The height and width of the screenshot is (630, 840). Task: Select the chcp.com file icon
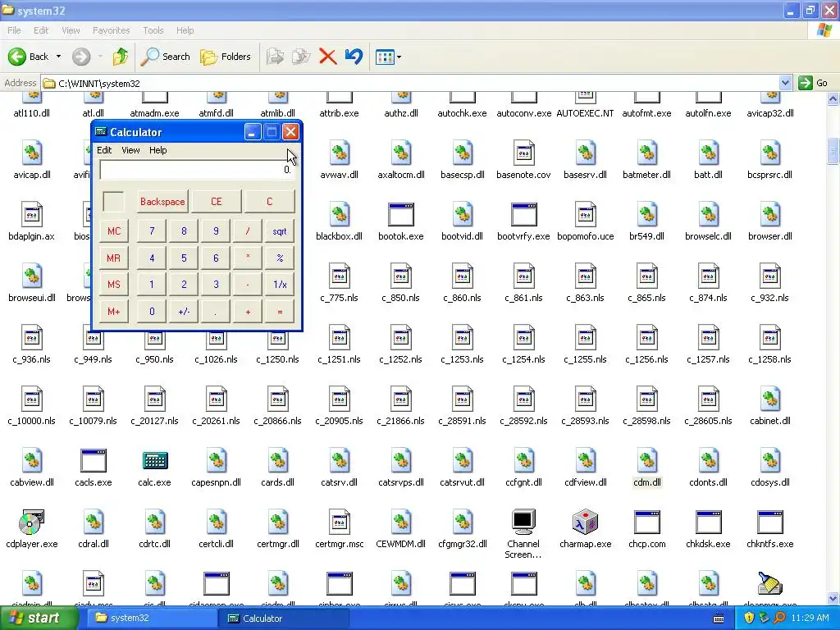click(646, 522)
